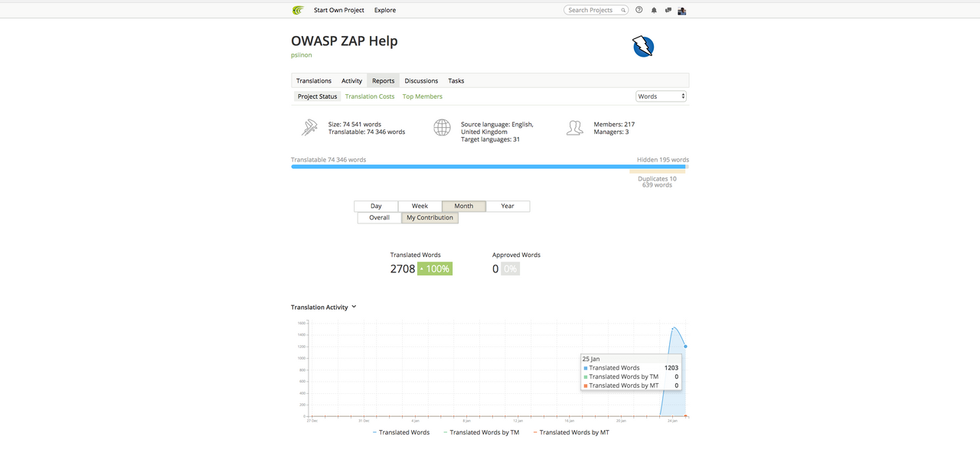Select the Week period toggle
980x459 pixels.
[420, 206]
